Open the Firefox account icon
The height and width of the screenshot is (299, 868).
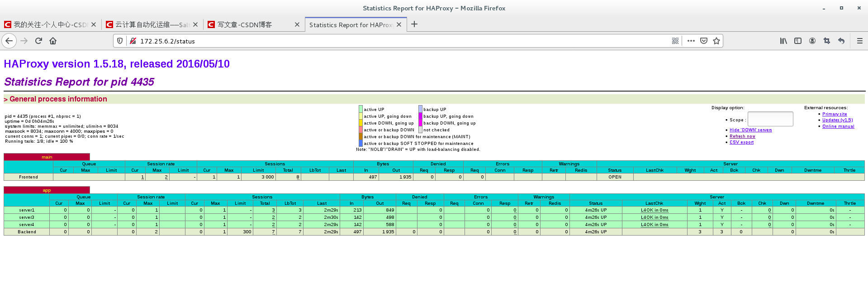coord(812,41)
